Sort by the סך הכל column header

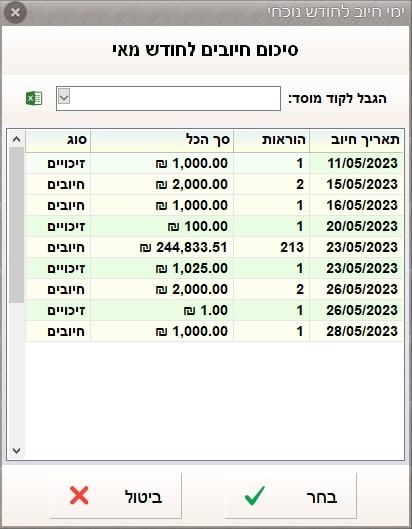point(162,140)
